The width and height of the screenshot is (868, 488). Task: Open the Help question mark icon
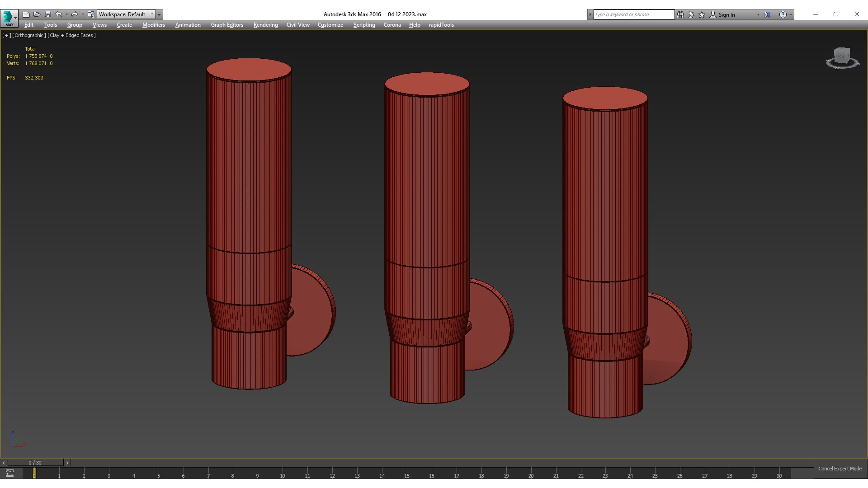tap(783, 14)
